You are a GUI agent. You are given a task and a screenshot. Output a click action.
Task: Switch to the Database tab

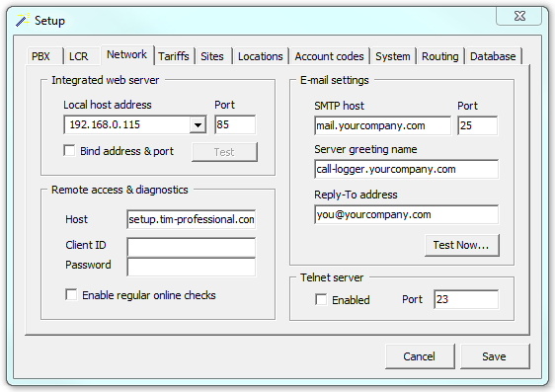493,56
